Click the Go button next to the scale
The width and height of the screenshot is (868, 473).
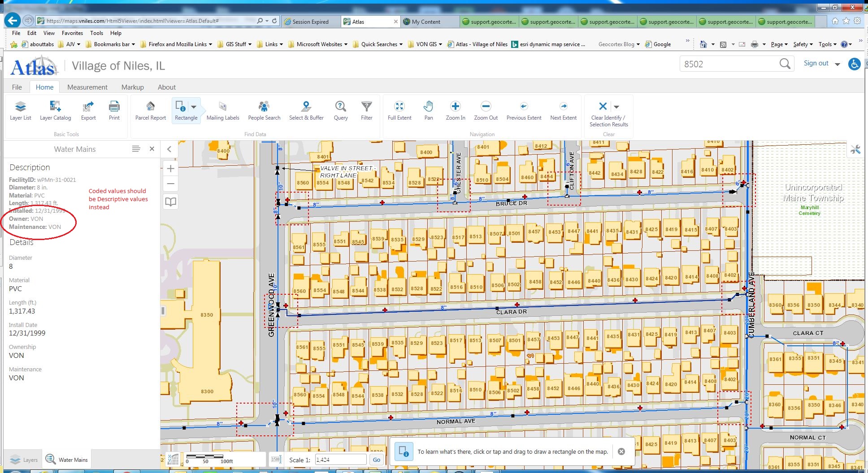coord(377,460)
